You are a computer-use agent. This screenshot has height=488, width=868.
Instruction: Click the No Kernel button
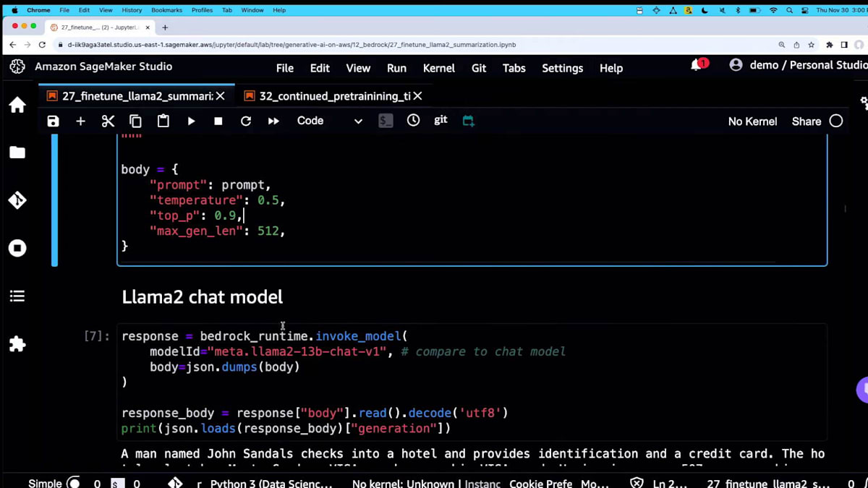click(x=752, y=121)
